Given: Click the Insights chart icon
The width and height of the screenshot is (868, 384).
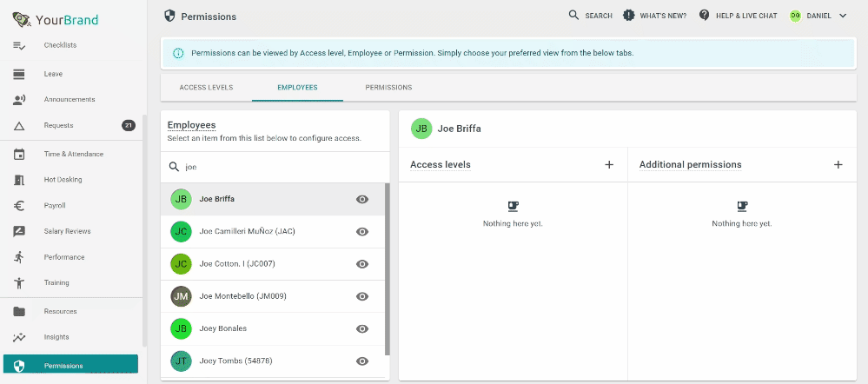Looking at the screenshot, I should (19, 337).
